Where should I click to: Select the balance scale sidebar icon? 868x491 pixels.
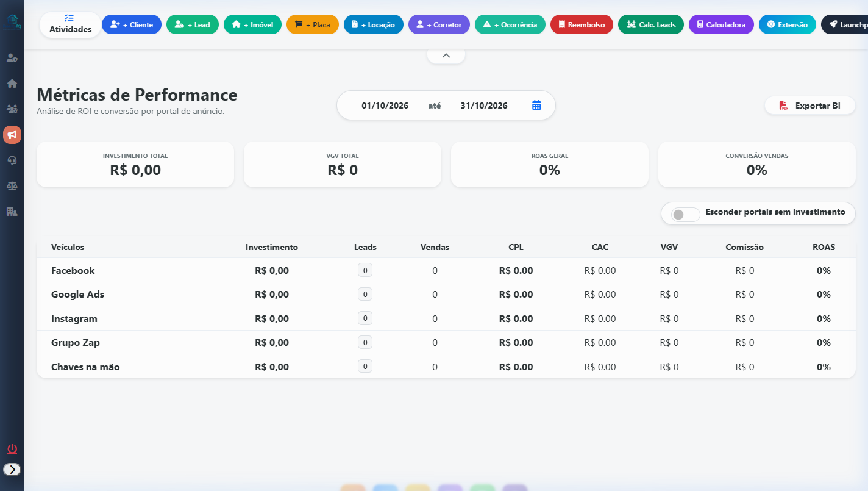click(x=12, y=186)
